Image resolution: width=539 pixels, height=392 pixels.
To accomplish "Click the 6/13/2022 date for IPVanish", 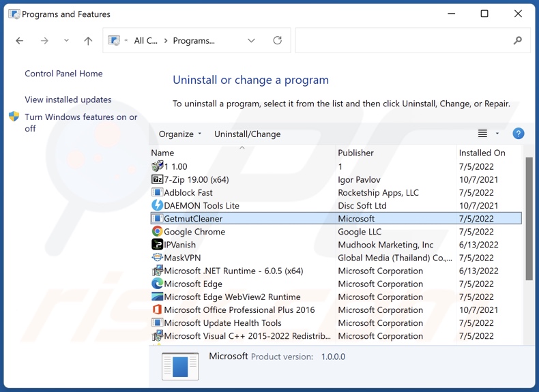I will [478, 245].
